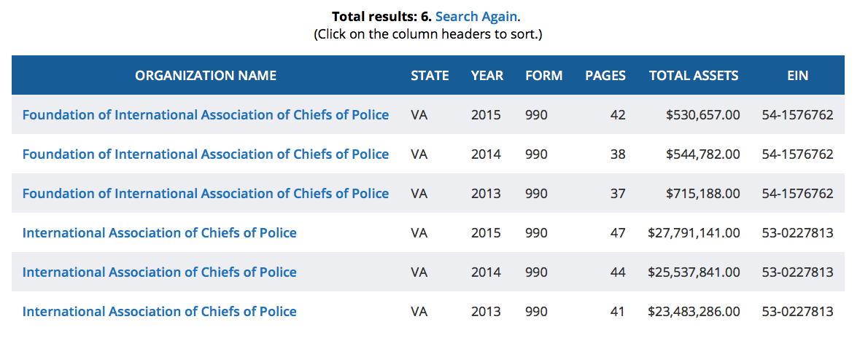The height and width of the screenshot is (354, 868).
Task: Open International Association of Chiefs 2013 filing
Action: pos(160,311)
